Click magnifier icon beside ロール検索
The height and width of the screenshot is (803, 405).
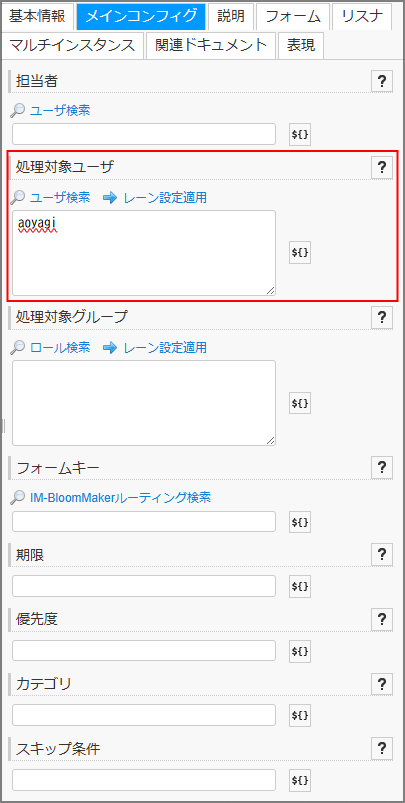tap(17, 348)
